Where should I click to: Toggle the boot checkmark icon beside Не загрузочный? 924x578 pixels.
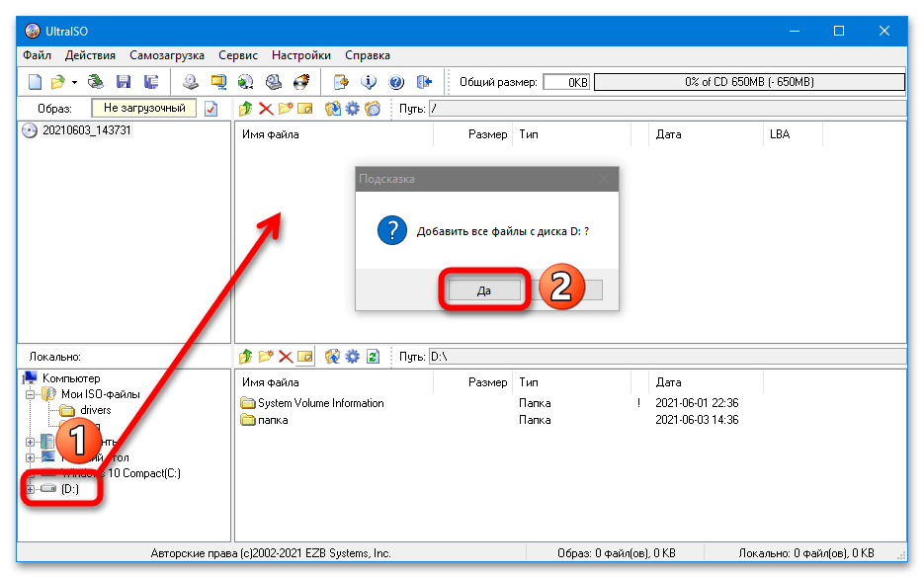click(211, 109)
